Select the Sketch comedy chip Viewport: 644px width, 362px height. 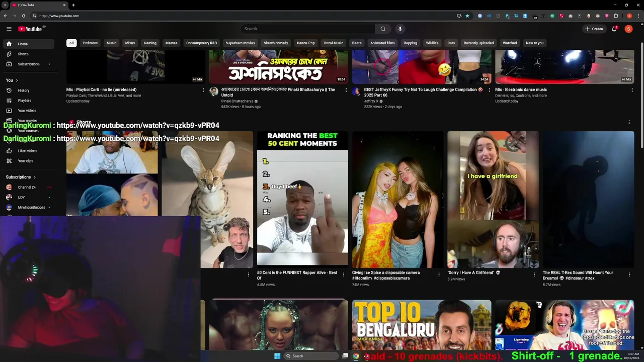point(276,43)
